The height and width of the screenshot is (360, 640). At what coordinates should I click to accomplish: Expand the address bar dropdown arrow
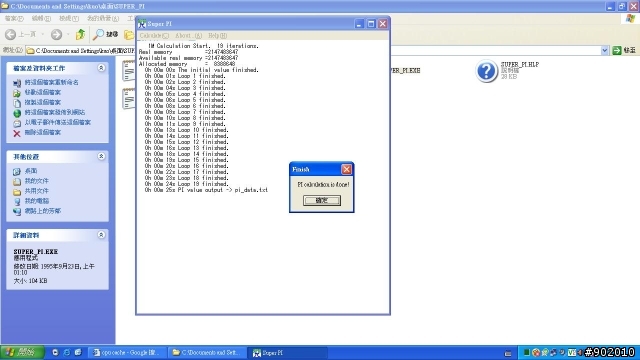coord(604,50)
